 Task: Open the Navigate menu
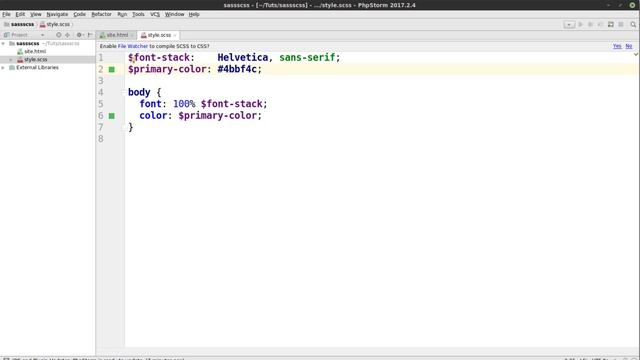57,14
